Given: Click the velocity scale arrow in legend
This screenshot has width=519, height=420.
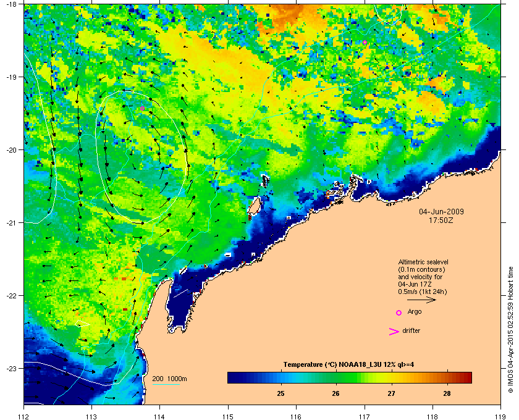Looking at the screenshot, I should tap(421, 300).
